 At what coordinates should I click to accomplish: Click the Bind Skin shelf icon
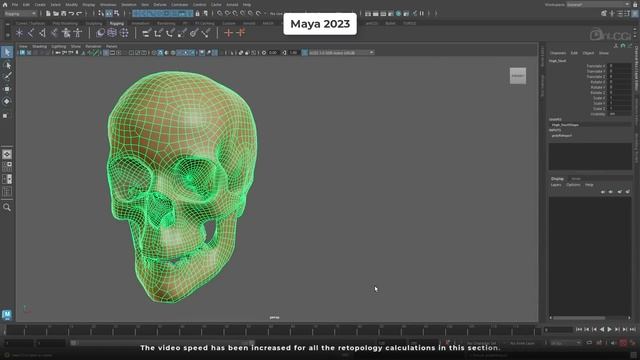click(x=54, y=33)
